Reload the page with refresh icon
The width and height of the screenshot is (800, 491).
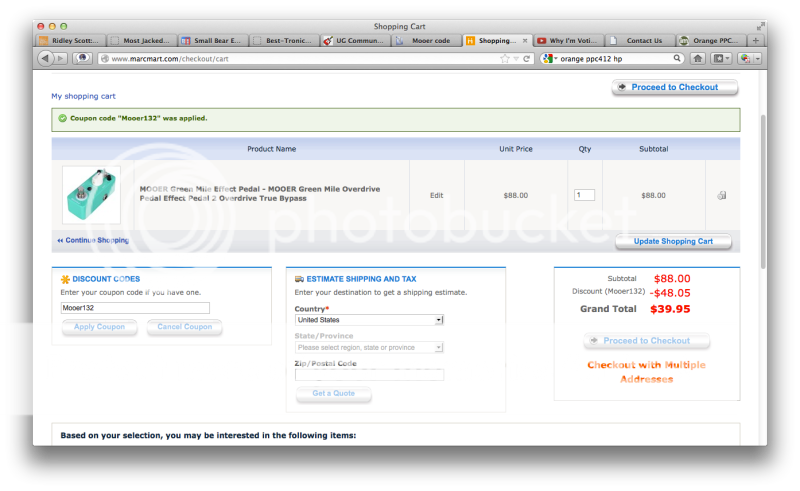tap(526, 59)
